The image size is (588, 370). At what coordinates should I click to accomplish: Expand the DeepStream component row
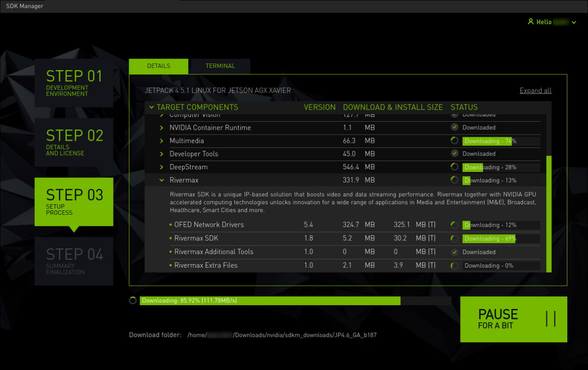click(x=162, y=167)
